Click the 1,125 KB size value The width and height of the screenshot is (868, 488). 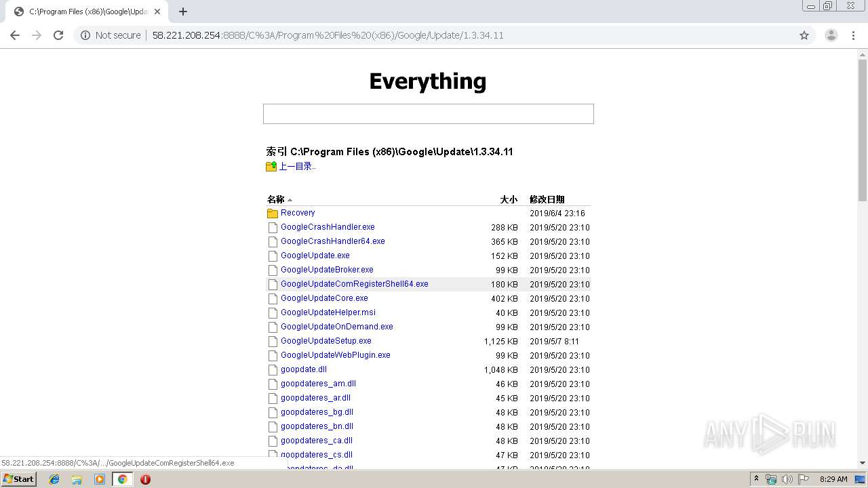[x=500, y=342]
